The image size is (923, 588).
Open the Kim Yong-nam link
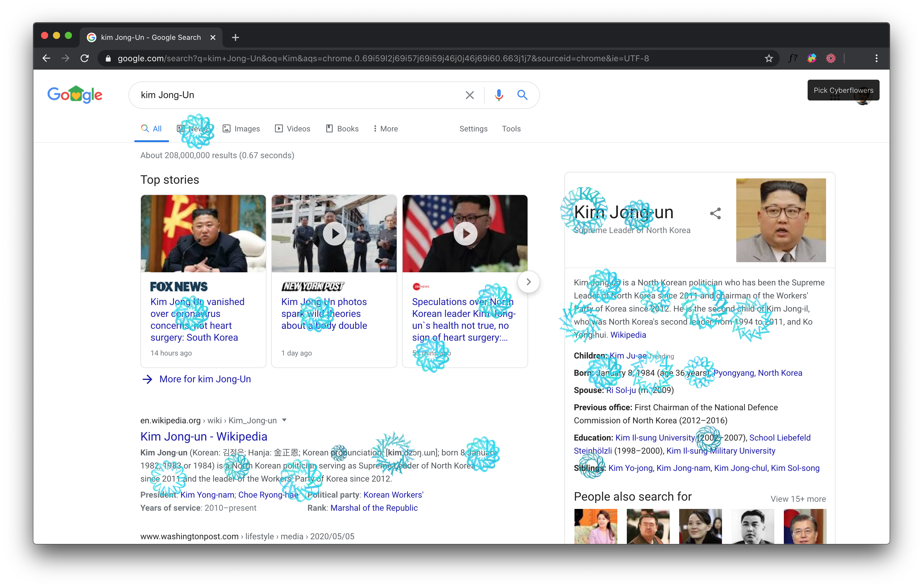click(207, 495)
